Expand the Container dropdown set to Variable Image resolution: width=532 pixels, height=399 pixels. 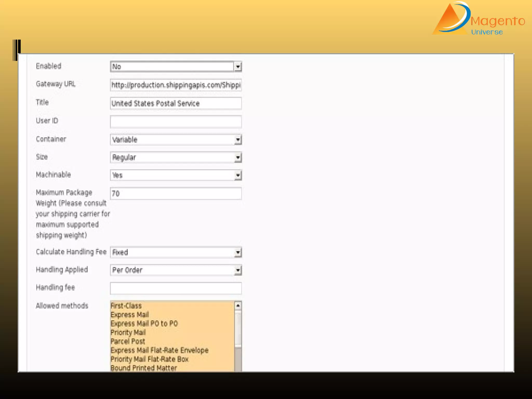click(x=176, y=140)
